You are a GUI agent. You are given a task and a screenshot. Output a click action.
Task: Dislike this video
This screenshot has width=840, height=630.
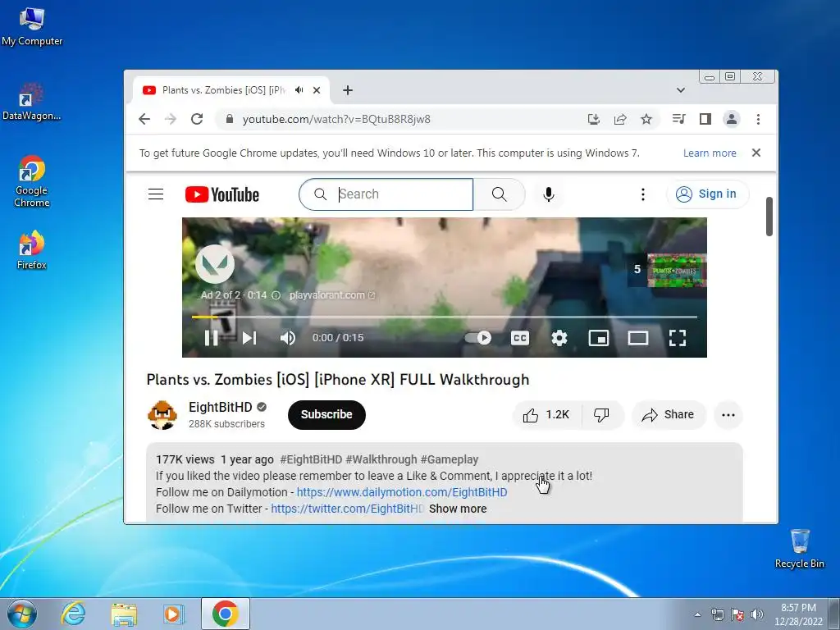coord(601,414)
